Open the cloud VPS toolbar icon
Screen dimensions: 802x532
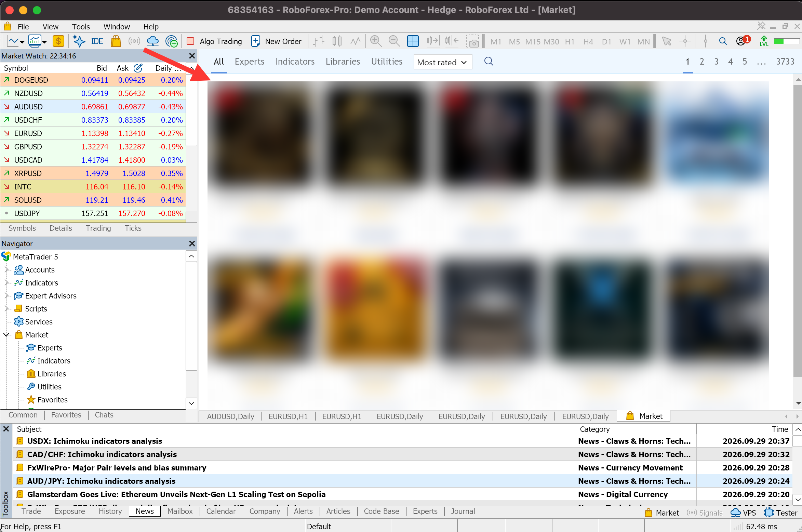pyautogui.click(x=152, y=41)
